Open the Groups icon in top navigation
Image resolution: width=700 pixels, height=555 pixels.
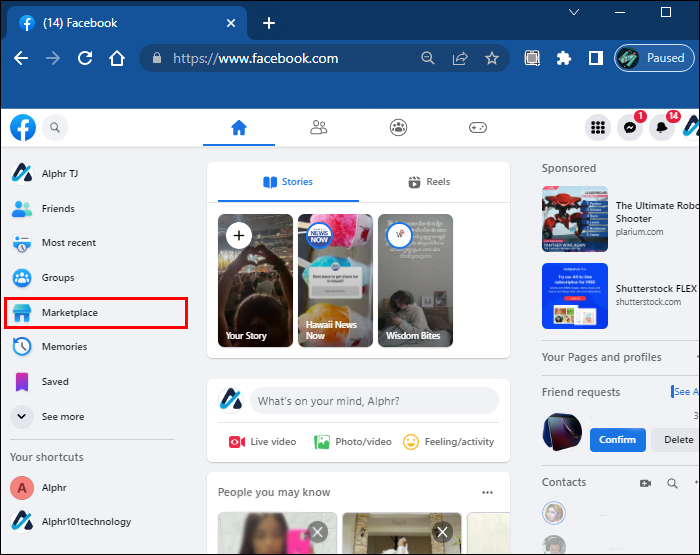pos(398,127)
